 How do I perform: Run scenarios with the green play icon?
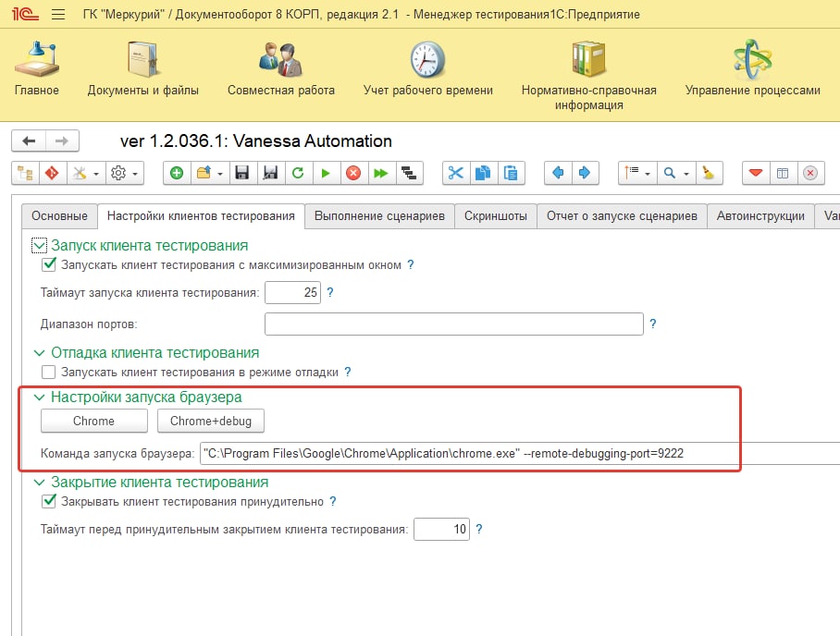(326, 173)
